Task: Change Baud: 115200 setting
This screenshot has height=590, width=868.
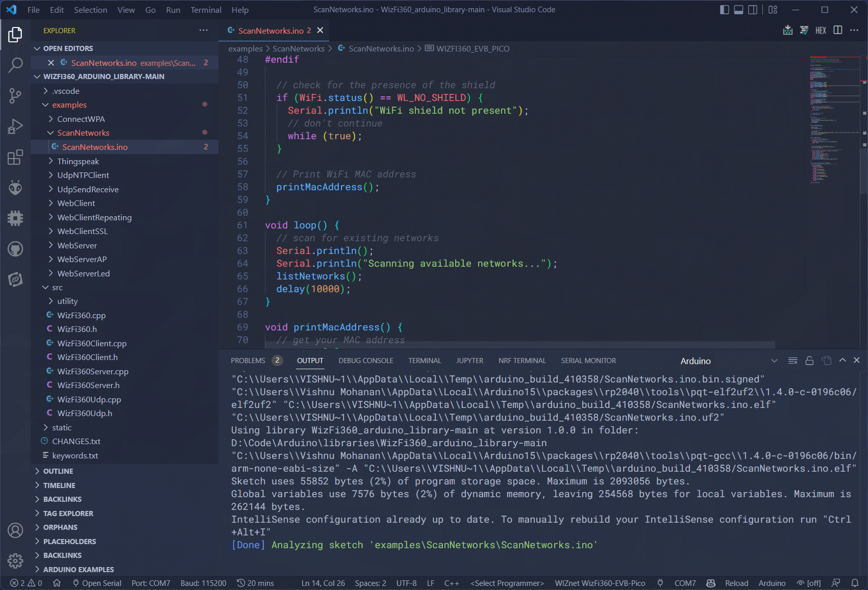Action: [x=203, y=583]
